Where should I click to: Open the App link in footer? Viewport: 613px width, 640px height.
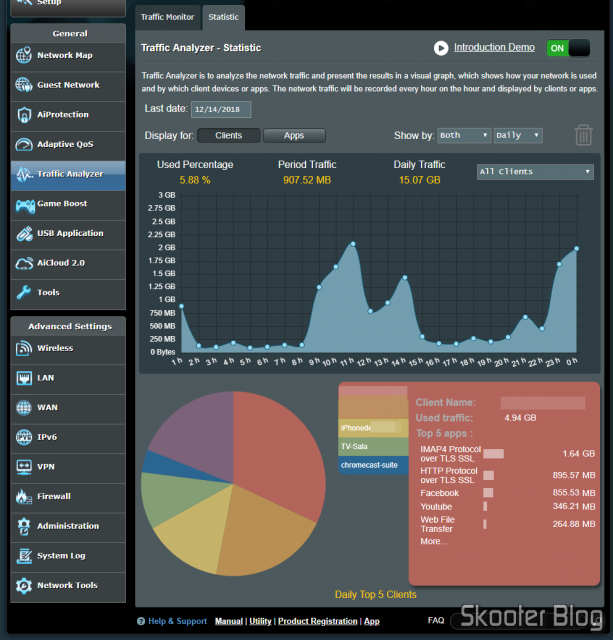point(371,621)
